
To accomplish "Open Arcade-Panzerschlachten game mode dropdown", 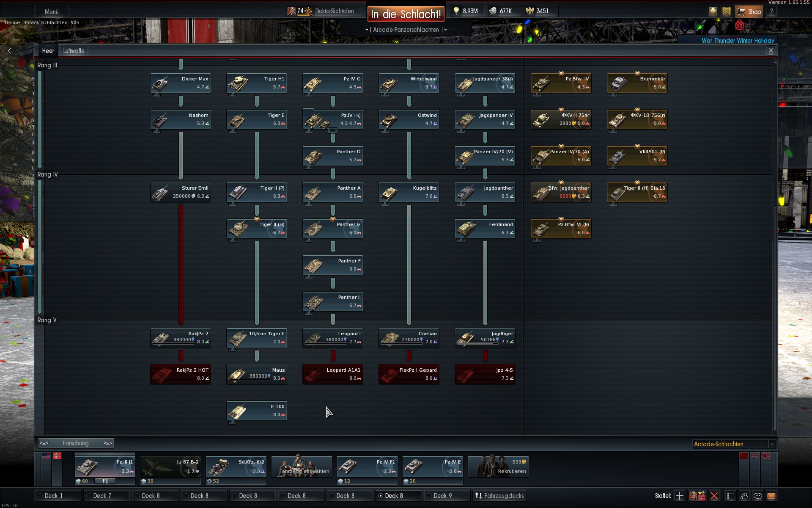I will [x=406, y=30].
